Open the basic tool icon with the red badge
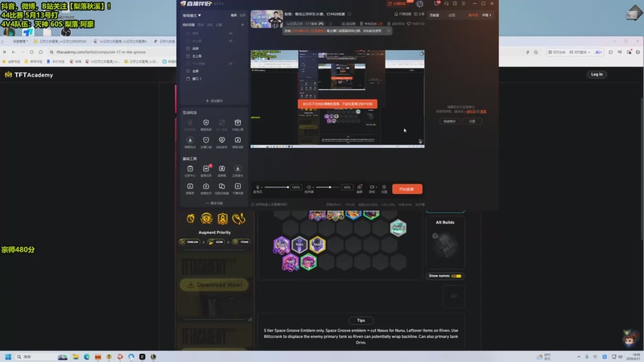Viewport: 644px width, 362px height. (x=206, y=171)
